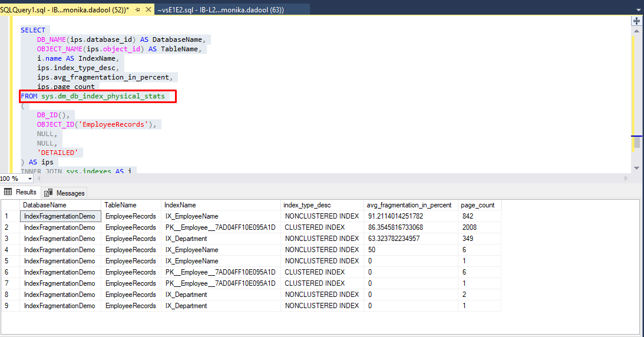Click the 'DETAILED' string in the query

pos(58,153)
